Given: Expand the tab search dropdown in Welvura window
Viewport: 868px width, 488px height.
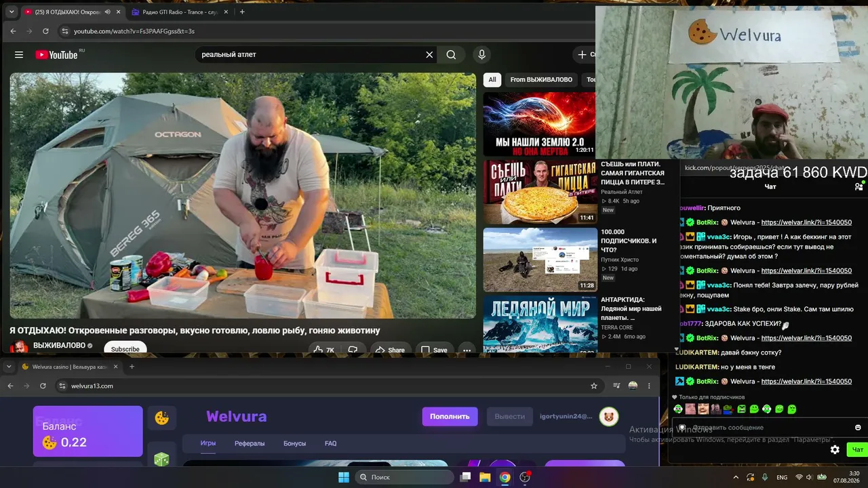Looking at the screenshot, I should point(8,367).
